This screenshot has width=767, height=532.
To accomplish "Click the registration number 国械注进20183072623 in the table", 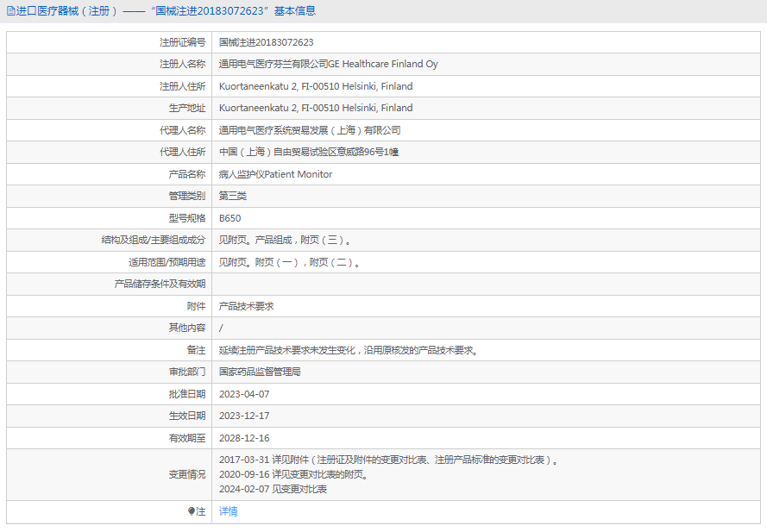I will click(266, 42).
